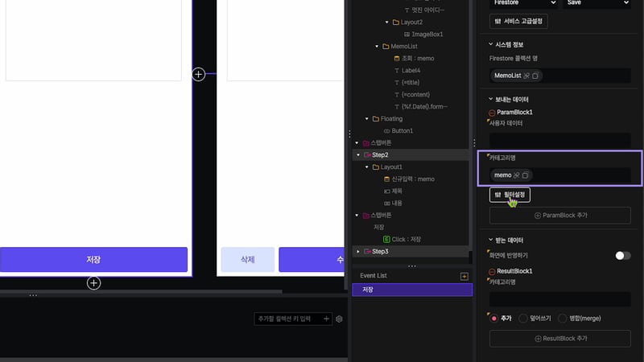Click the ParamBlock 추가 button
644x362 pixels.
pos(560,216)
